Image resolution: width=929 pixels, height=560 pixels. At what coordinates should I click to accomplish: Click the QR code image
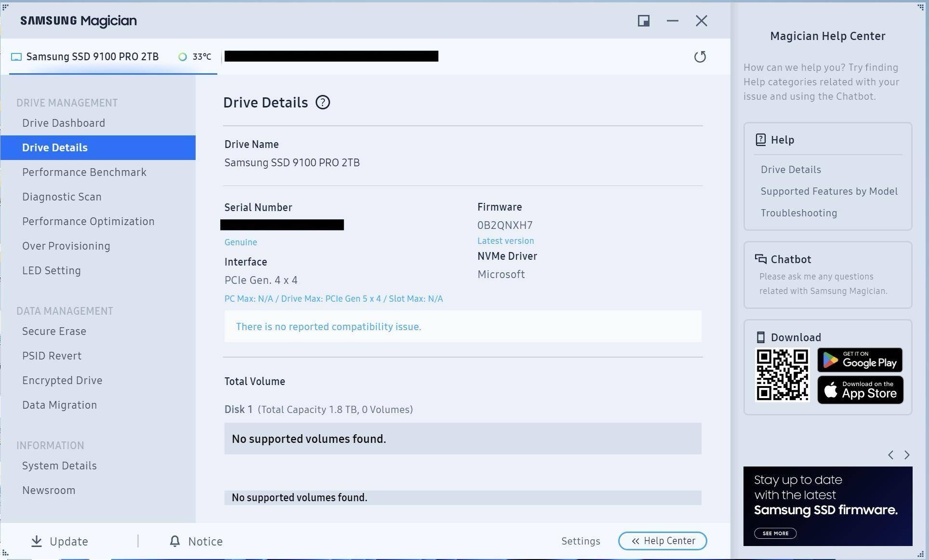pyautogui.click(x=782, y=375)
